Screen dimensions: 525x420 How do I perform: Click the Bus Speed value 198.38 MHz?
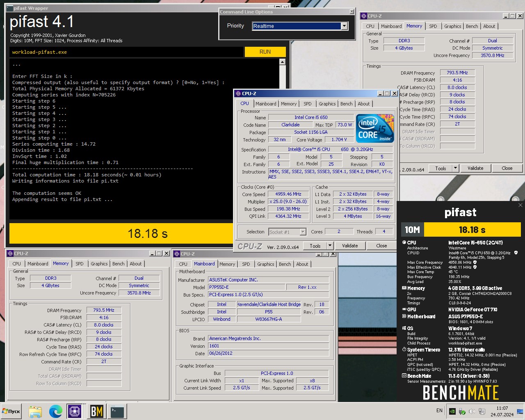pos(288,209)
